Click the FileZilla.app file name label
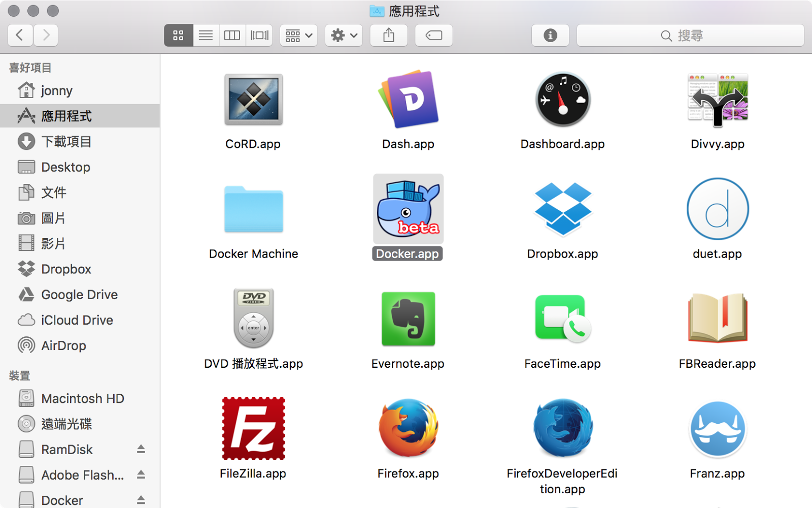Viewport: 812px width, 508px height. [x=253, y=473]
